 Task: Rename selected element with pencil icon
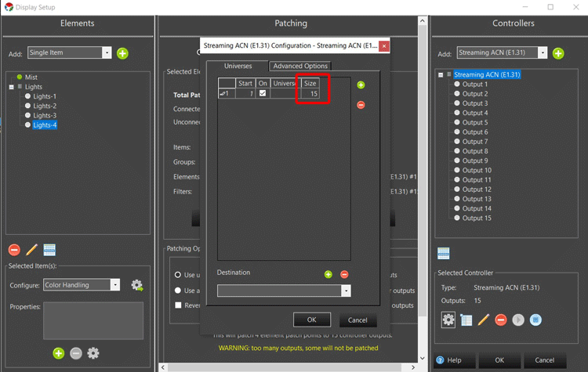pyautogui.click(x=32, y=250)
